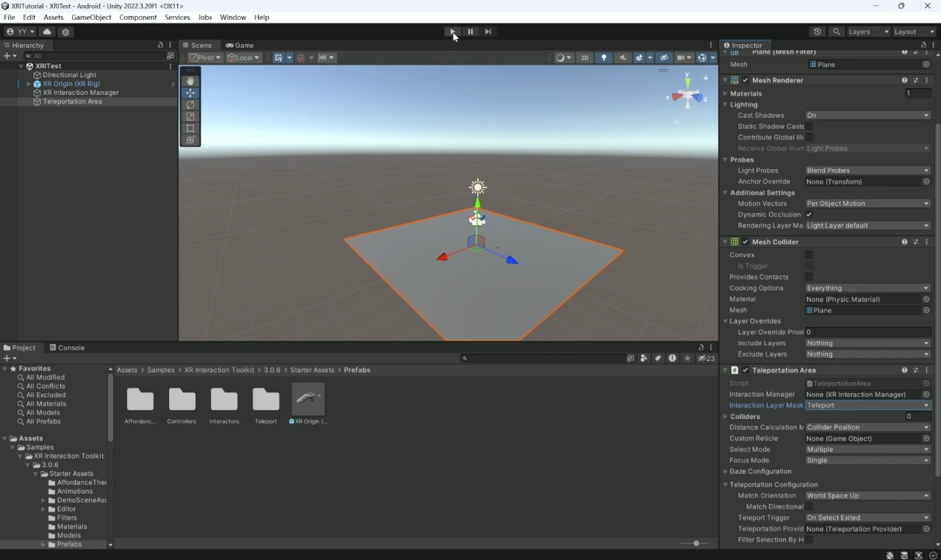Open draw mode shading dropdown
The image size is (941, 560).
(x=563, y=57)
